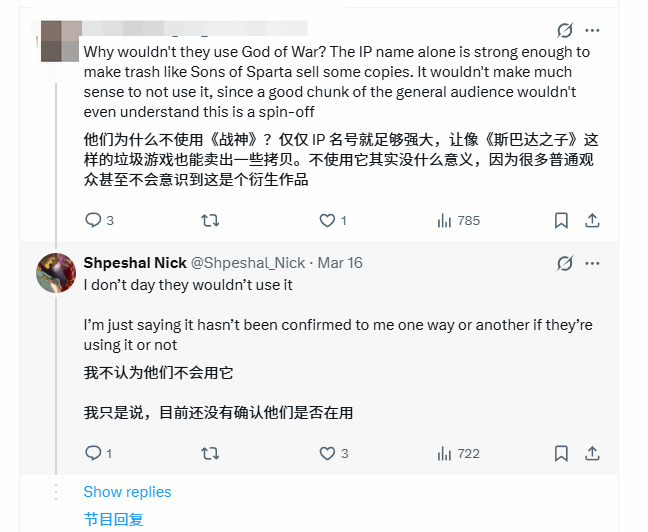This screenshot has width=648, height=532.
Task: Share the God of War tweet
Action: (592, 220)
